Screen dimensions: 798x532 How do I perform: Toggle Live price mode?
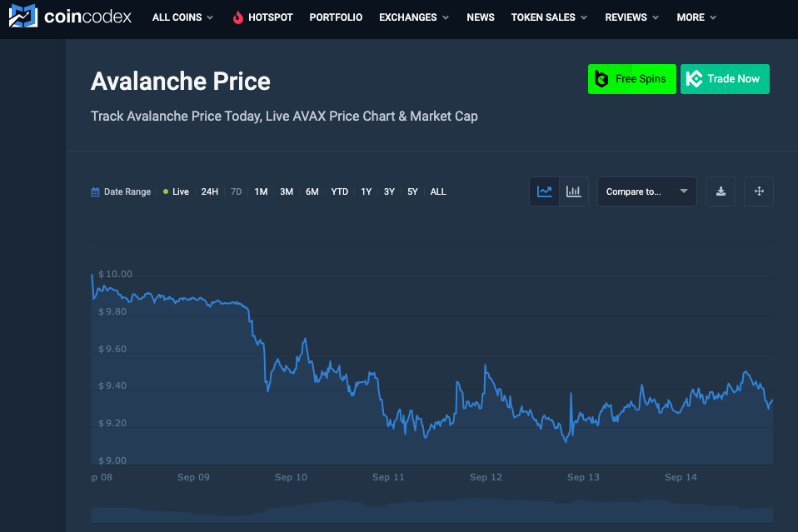point(176,191)
